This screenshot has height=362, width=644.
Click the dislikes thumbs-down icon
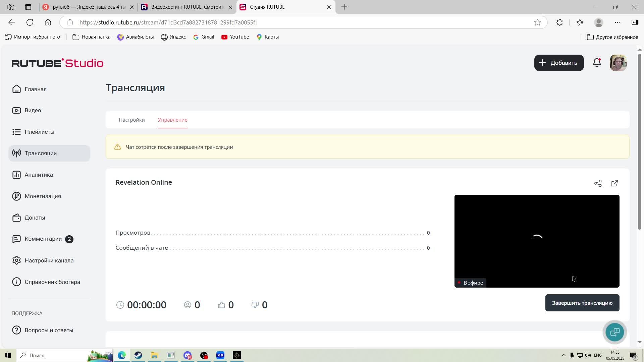tap(255, 305)
